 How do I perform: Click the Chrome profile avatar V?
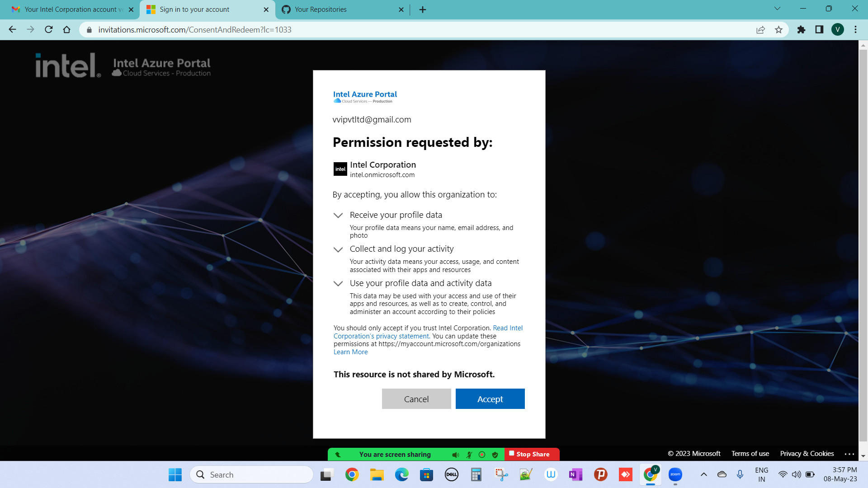coord(839,29)
